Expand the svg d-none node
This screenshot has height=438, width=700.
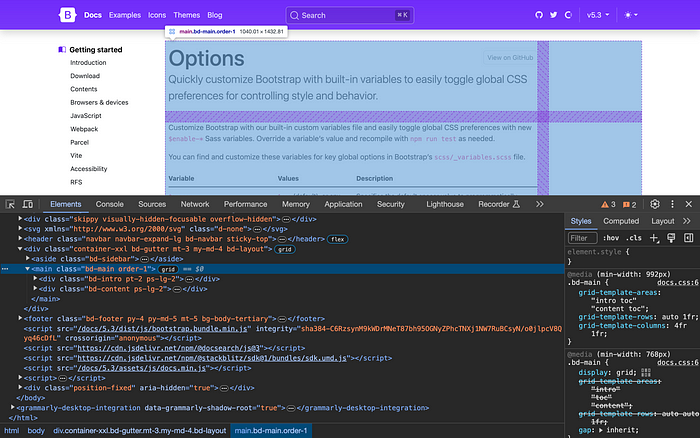[x=20, y=228]
